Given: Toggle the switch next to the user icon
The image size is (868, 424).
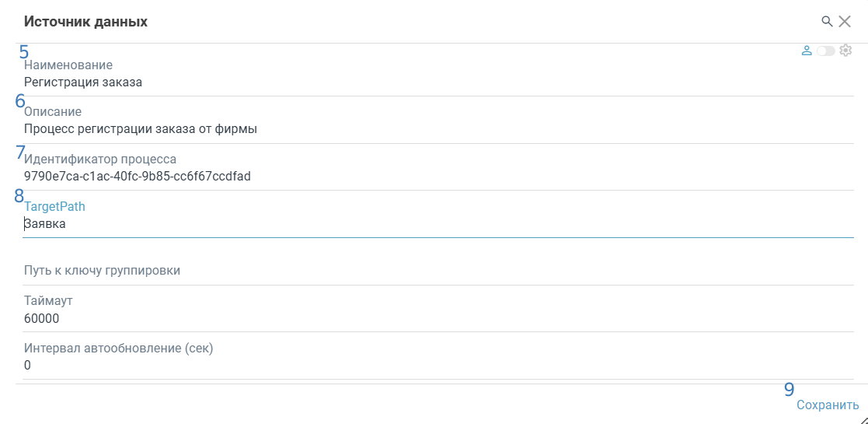Looking at the screenshot, I should [825, 51].
